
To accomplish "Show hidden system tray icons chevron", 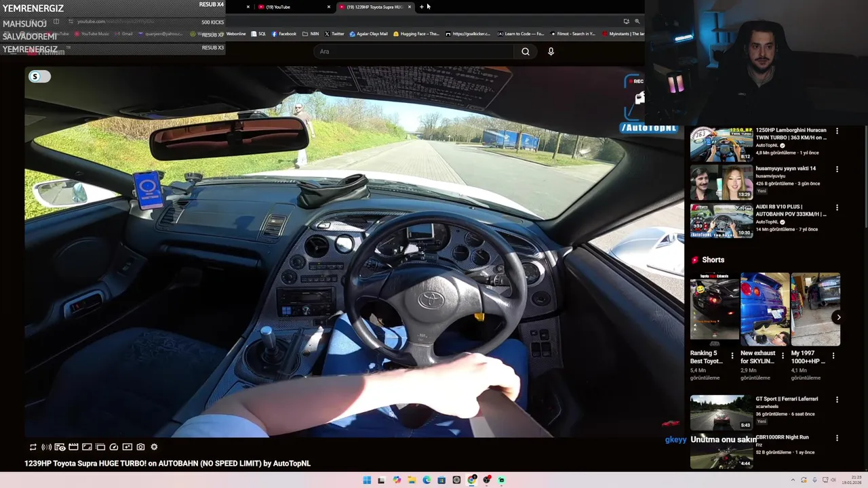I will point(793,480).
